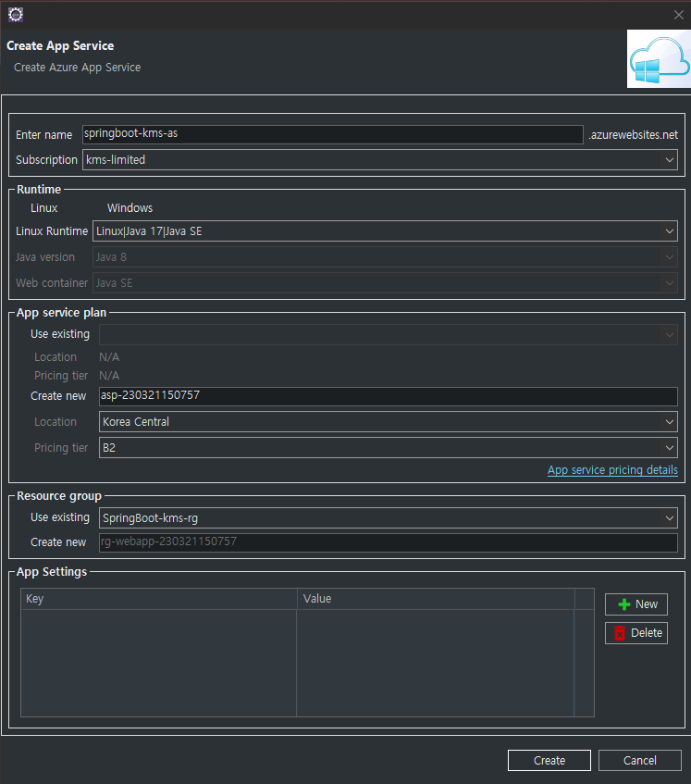Click the Eclipse icon in title bar
Viewport: 691px width, 784px height.
coord(16,15)
